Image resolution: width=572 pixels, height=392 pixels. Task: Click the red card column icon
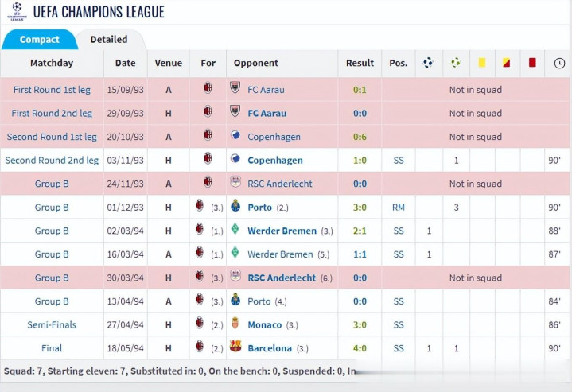(x=532, y=62)
